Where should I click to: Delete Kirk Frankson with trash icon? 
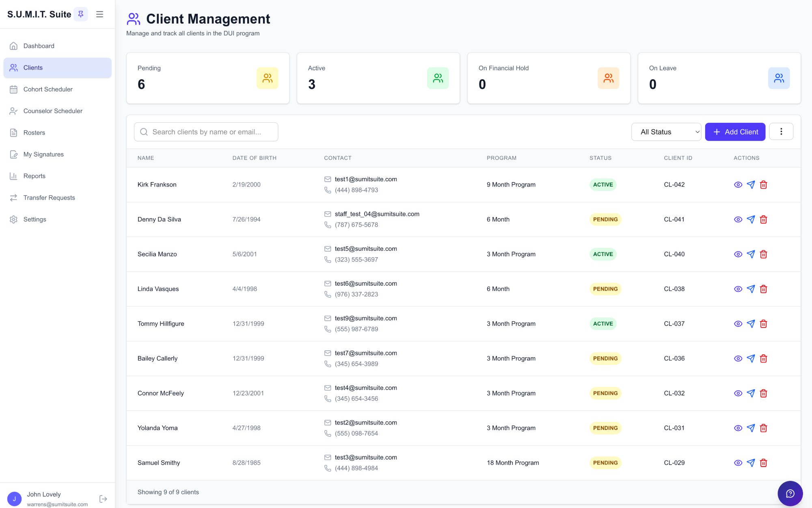click(763, 185)
